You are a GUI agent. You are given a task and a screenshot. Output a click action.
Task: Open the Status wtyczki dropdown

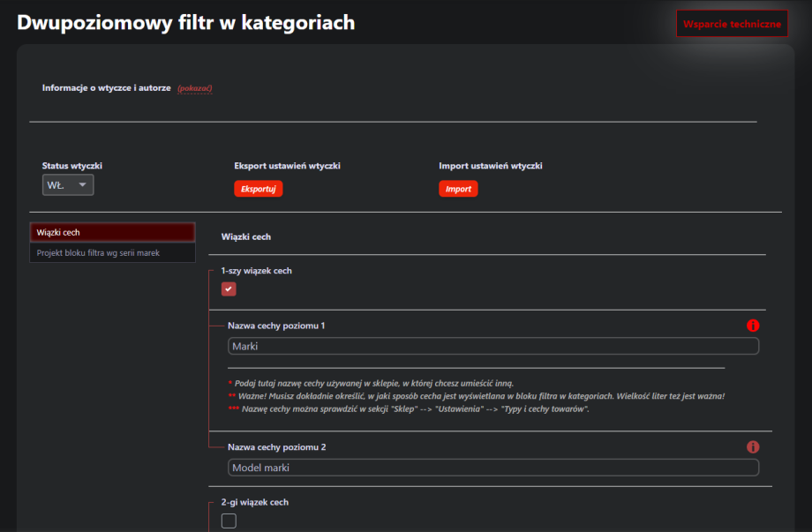pyautogui.click(x=68, y=185)
